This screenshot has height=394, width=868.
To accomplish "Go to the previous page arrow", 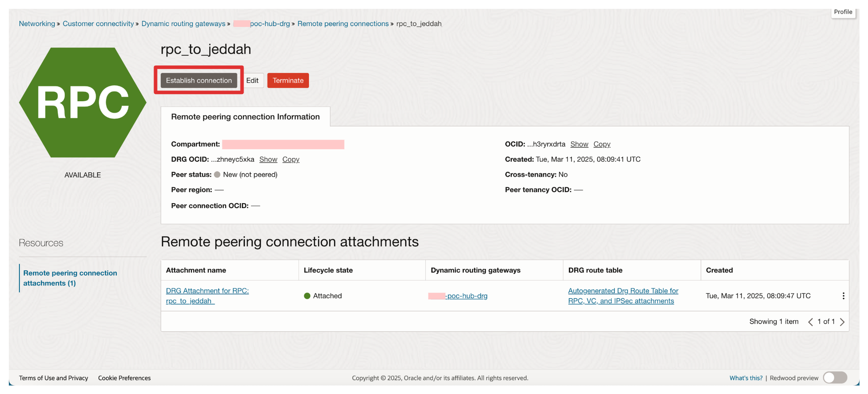I will pyautogui.click(x=810, y=322).
